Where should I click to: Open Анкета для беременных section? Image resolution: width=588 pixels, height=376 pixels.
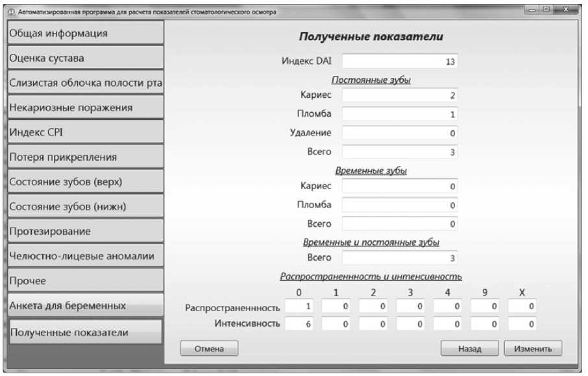click(x=86, y=305)
